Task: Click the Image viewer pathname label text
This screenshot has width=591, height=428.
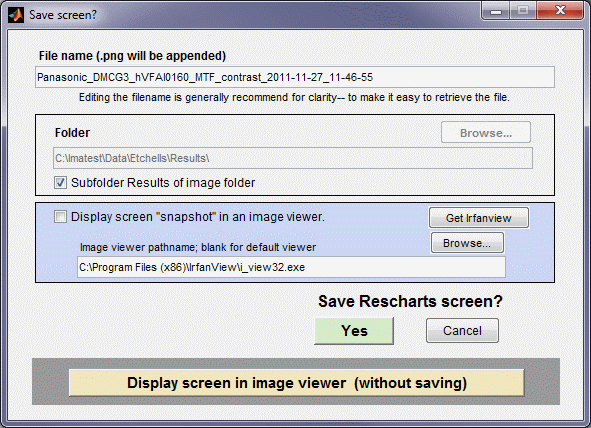Action: [x=198, y=248]
